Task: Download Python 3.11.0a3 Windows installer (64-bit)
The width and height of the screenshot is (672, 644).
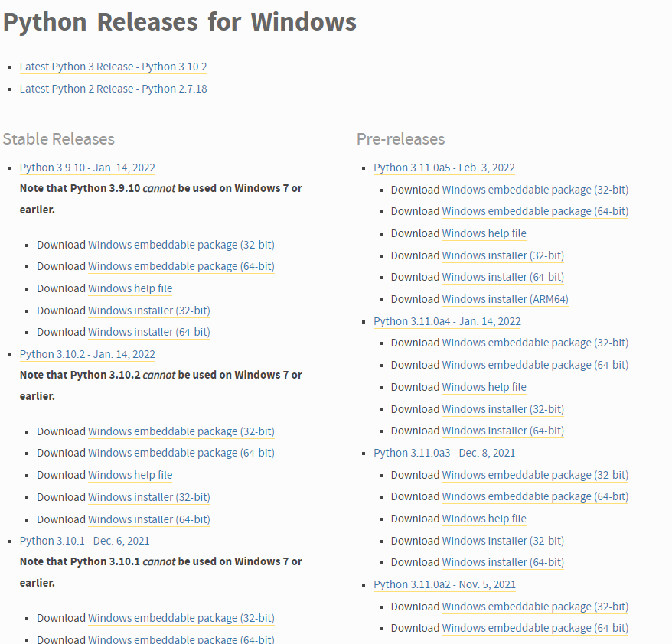Action: pos(503,563)
